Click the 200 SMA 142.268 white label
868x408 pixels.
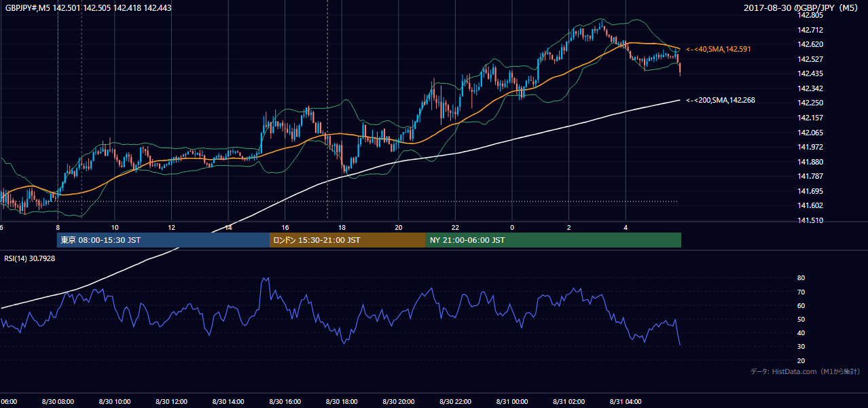point(721,100)
